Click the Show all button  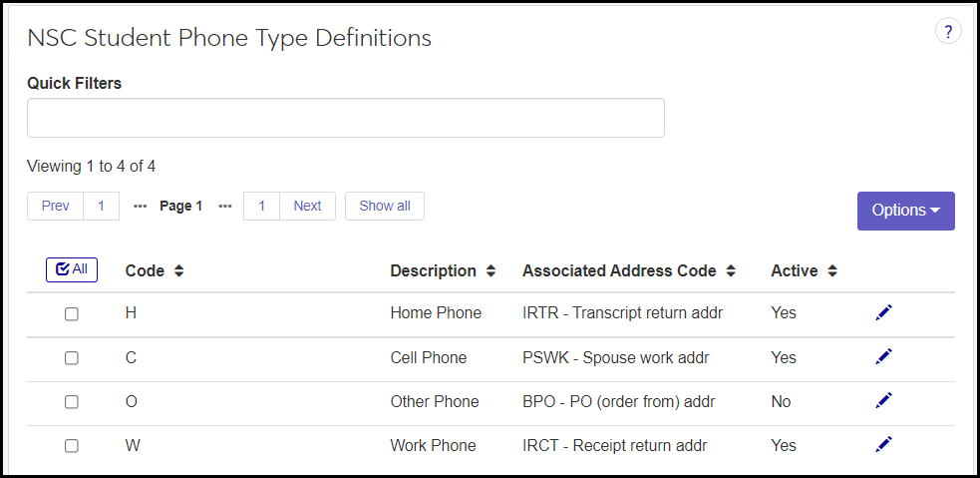coord(384,206)
